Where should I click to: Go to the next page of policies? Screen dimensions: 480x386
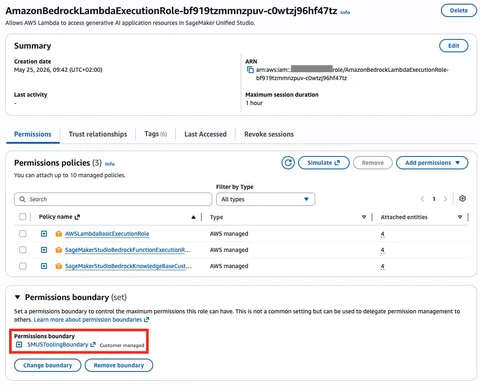coord(445,199)
